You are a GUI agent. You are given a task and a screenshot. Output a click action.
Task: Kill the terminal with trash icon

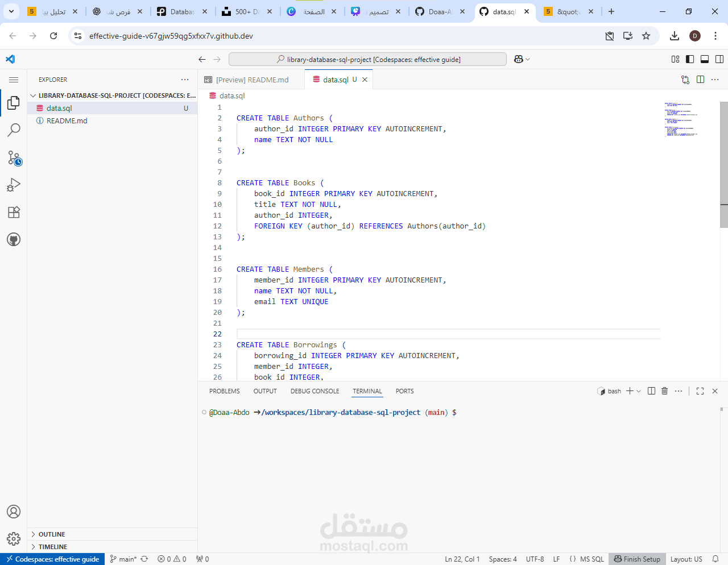tap(664, 391)
